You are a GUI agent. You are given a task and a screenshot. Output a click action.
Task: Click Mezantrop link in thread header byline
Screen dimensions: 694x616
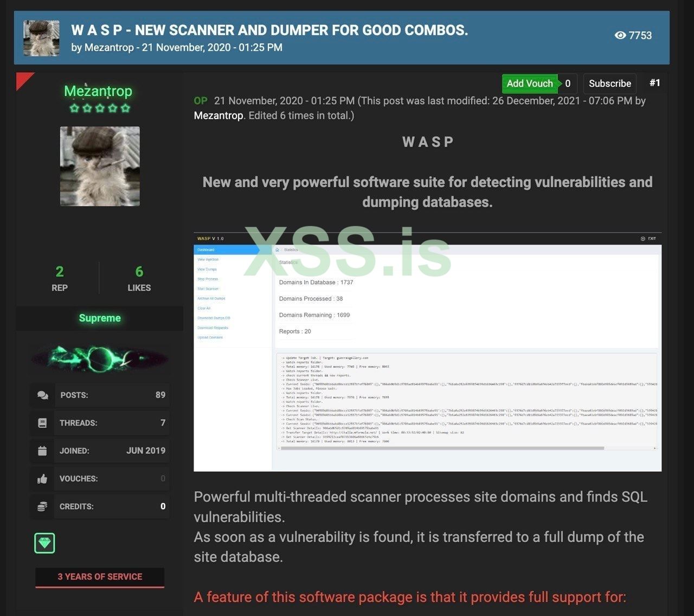click(x=109, y=47)
